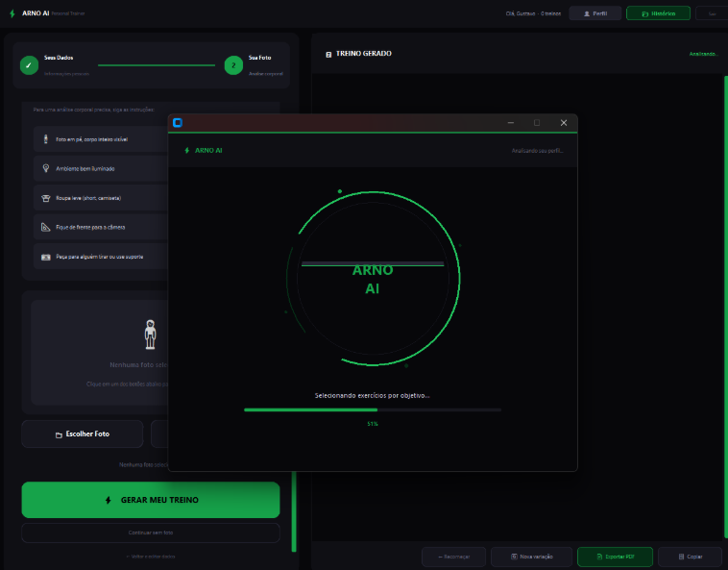Click GERAR MEU TREINO button
728x570 pixels.
click(x=151, y=500)
